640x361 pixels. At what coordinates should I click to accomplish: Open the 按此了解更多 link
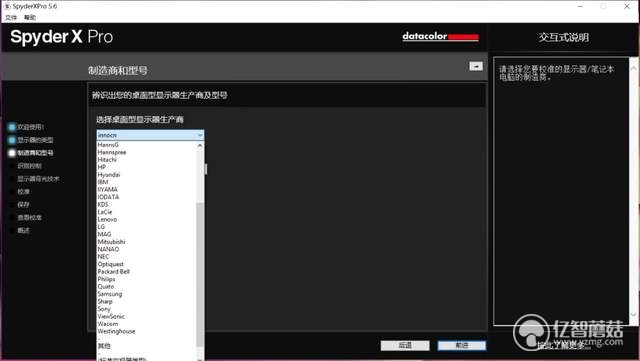(563, 346)
